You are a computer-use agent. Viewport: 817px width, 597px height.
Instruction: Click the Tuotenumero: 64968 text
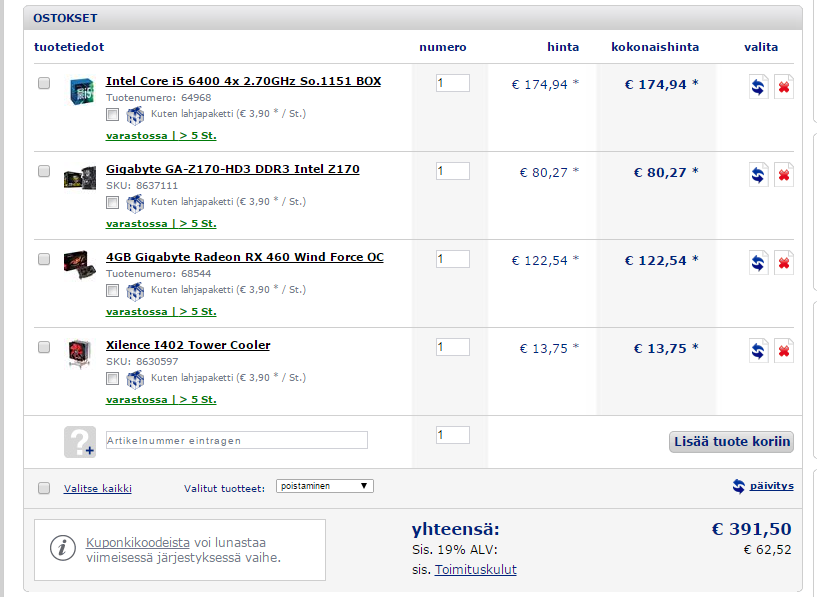click(x=158, y=97)
